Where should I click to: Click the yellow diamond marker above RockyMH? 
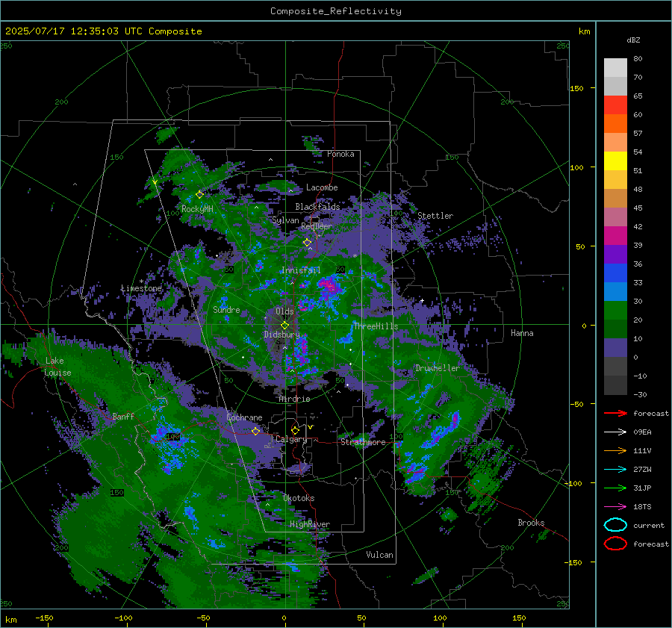point(199,195)
